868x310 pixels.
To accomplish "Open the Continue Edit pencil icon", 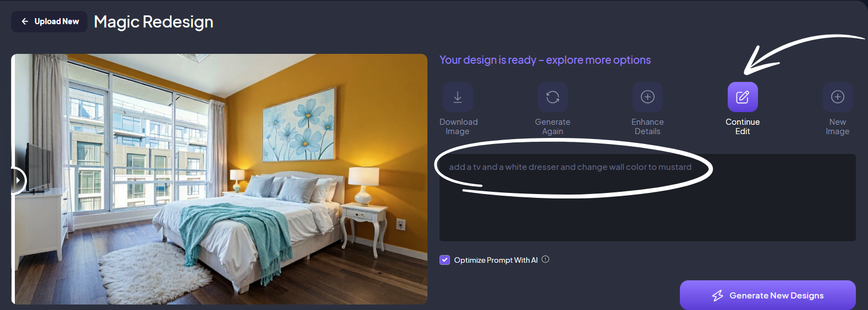I will (743, 97).
